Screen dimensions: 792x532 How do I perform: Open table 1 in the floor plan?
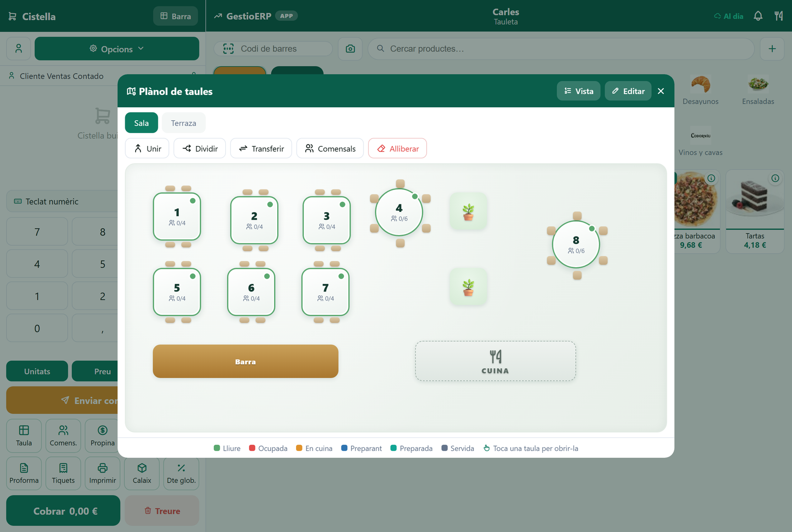[177, 217]
